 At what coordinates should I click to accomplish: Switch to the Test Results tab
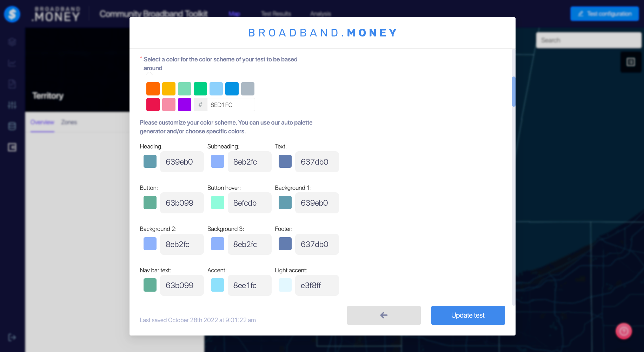pyautogui.click(x=276, y=14)
